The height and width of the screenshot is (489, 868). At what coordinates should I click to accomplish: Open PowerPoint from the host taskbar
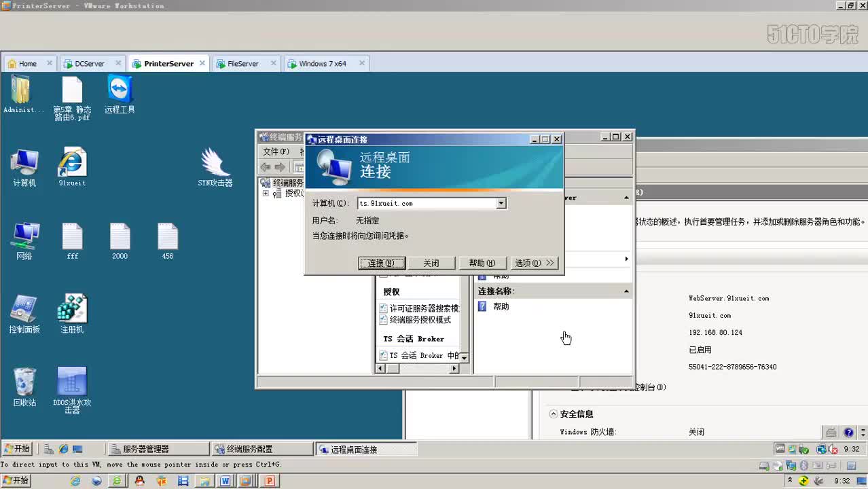tap(269, 481)
